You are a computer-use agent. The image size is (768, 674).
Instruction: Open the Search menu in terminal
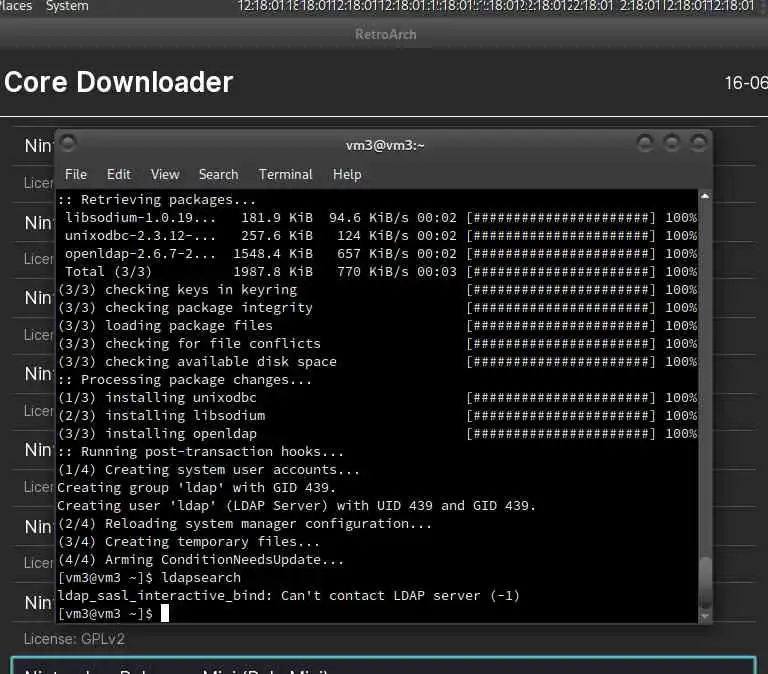[x=218, y=174]
